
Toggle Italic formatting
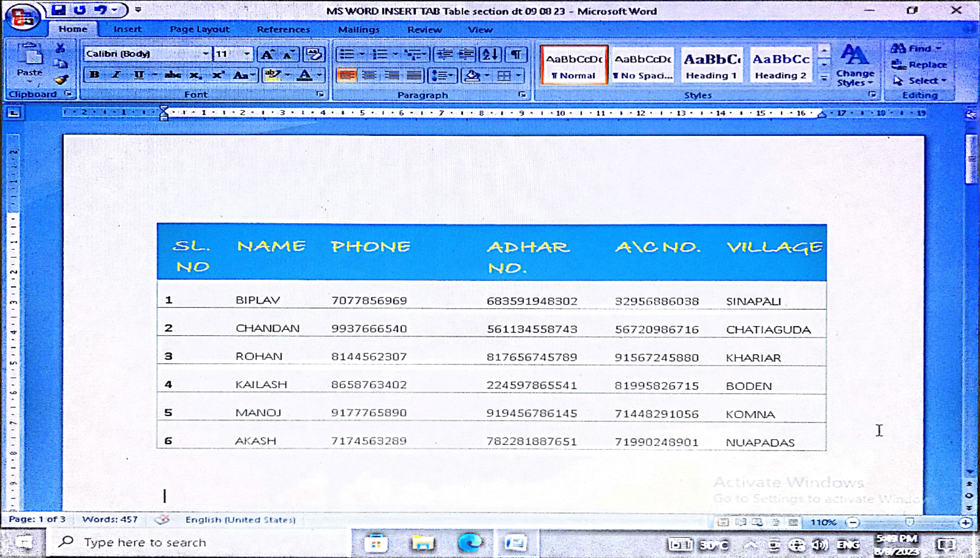point(116,75)
